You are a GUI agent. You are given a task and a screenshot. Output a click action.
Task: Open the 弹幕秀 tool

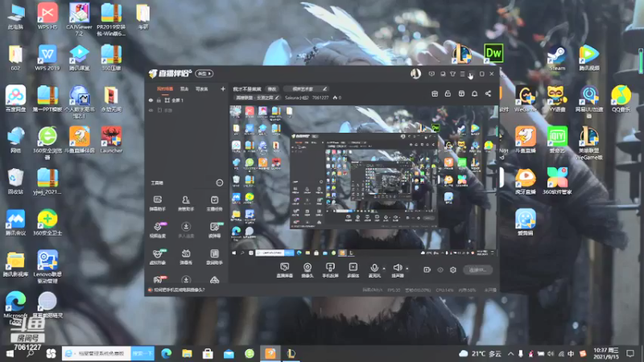point(186,257)
